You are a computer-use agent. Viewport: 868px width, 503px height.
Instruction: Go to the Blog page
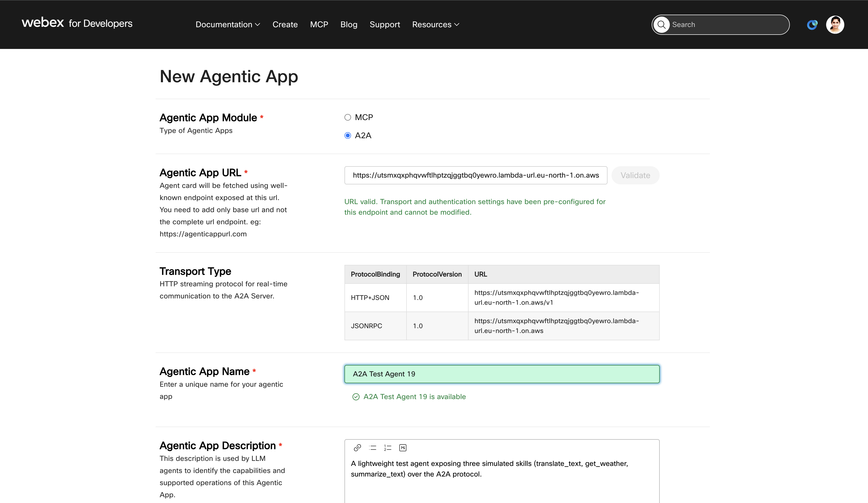tap(349, 24)
